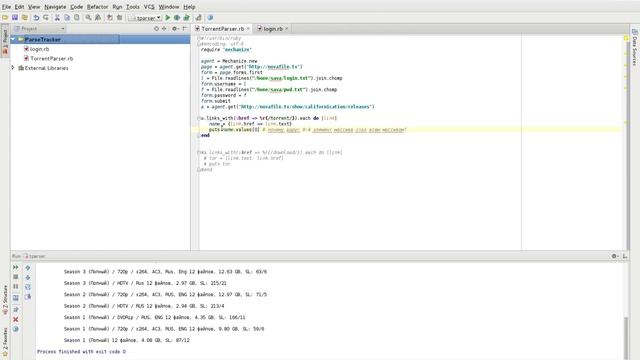Open settings via the wrench toolbar icon

[199, 18]
